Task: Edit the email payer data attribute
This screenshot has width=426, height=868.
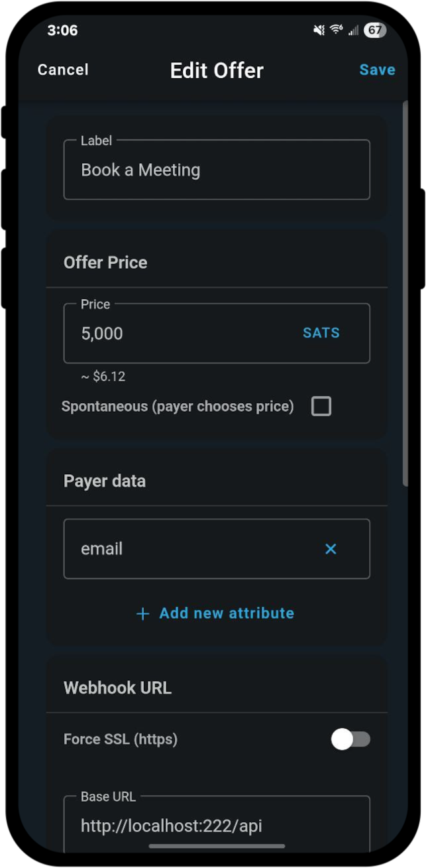Action: tap(192, 549)
